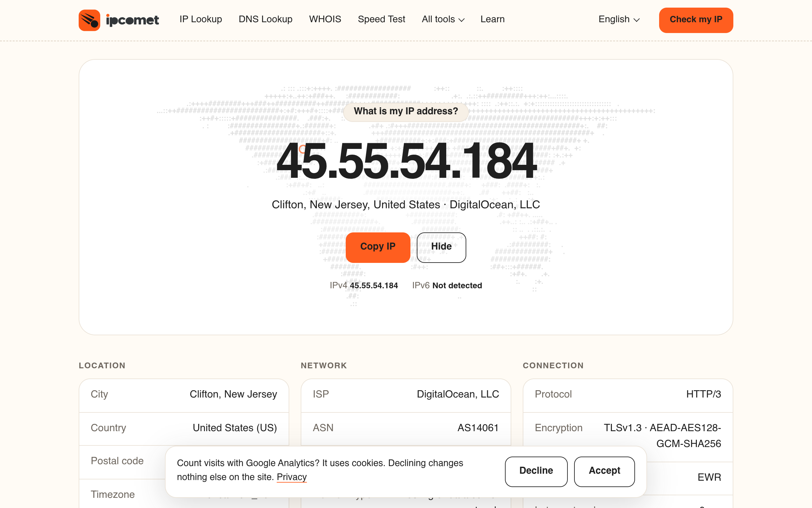Click the Protocol value HTTP/3
The height and width of the screenshot is (508, 812).
(x=703, y=394)
